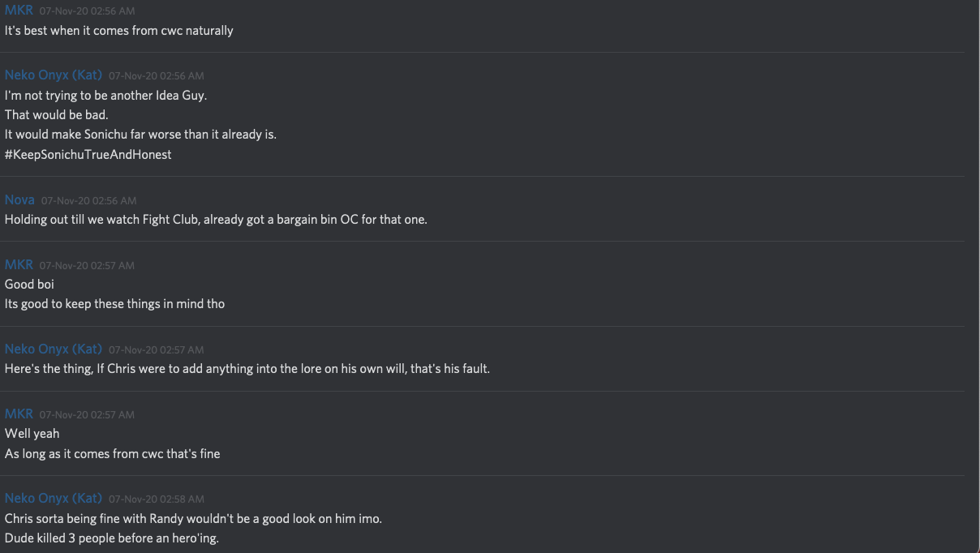The height and width of the screenshot is (553, 980).
Task: Click the #KeepSonichuTrueAndHonest hashtag text
Action: tap(88, 154)
